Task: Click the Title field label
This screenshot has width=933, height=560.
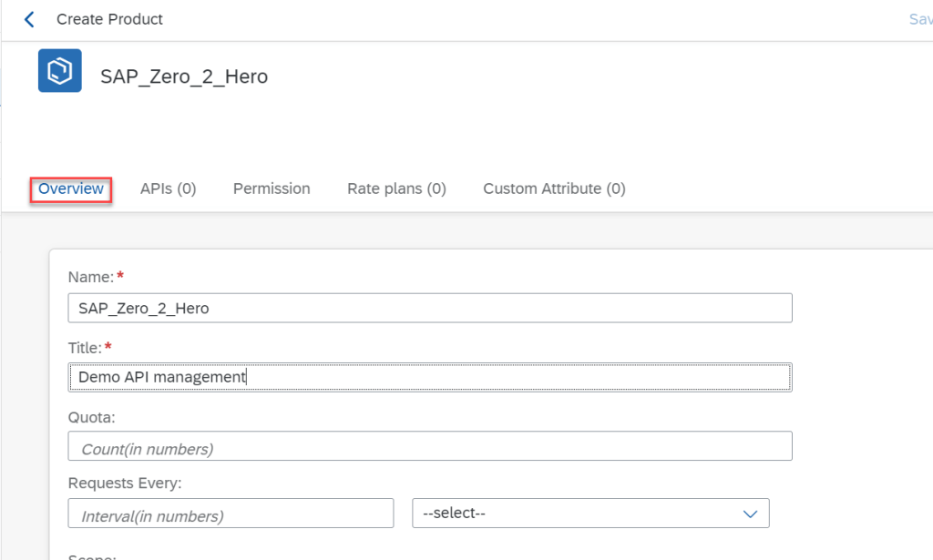Action: point(87,347)
